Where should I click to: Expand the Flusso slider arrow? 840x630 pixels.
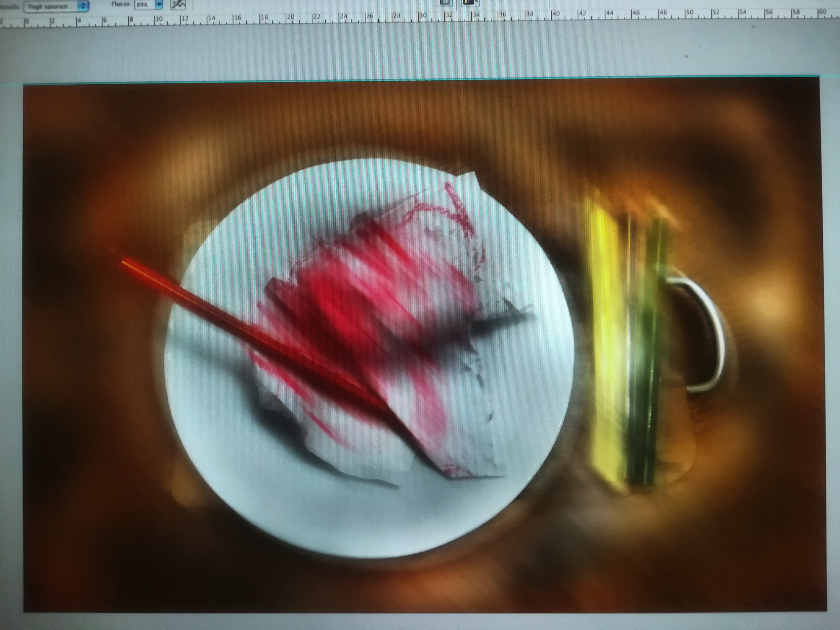(x=160, y=5)
